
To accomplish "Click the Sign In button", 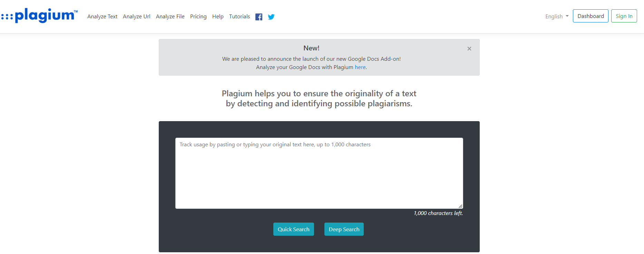I will coord(624,16).
